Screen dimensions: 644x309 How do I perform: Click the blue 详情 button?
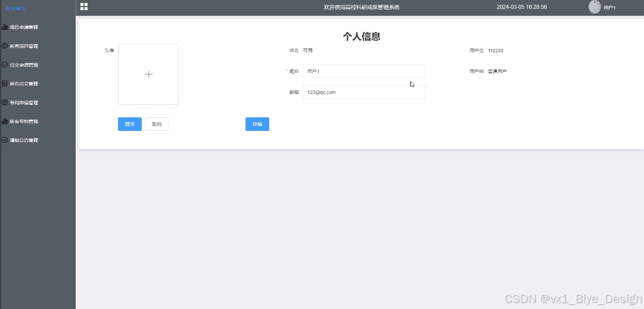(257, 124)
